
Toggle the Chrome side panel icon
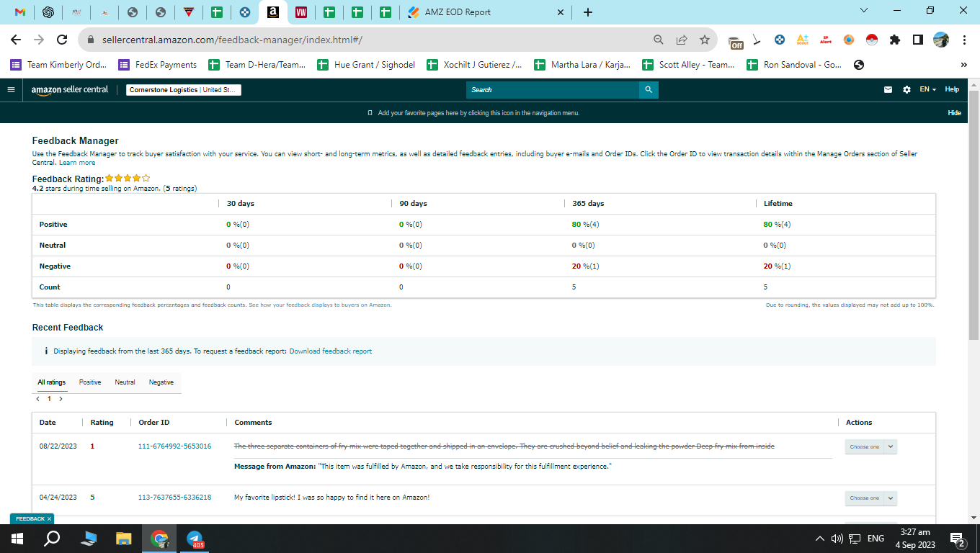coord(918,40)
